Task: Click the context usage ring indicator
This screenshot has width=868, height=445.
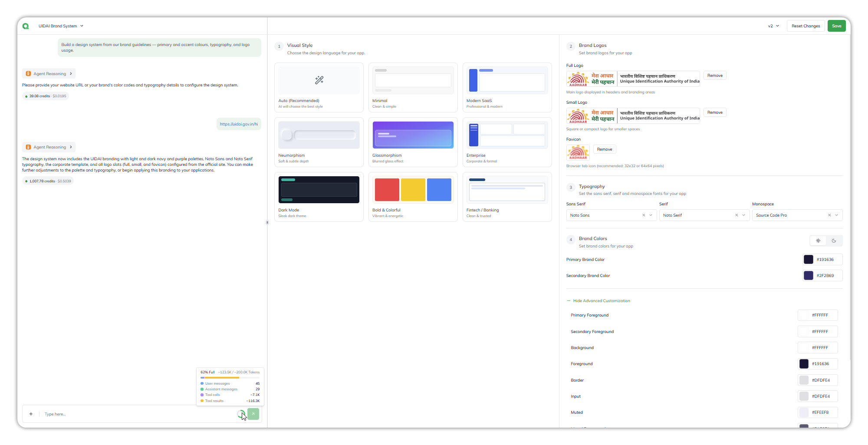Action: (x=241, y=414)
